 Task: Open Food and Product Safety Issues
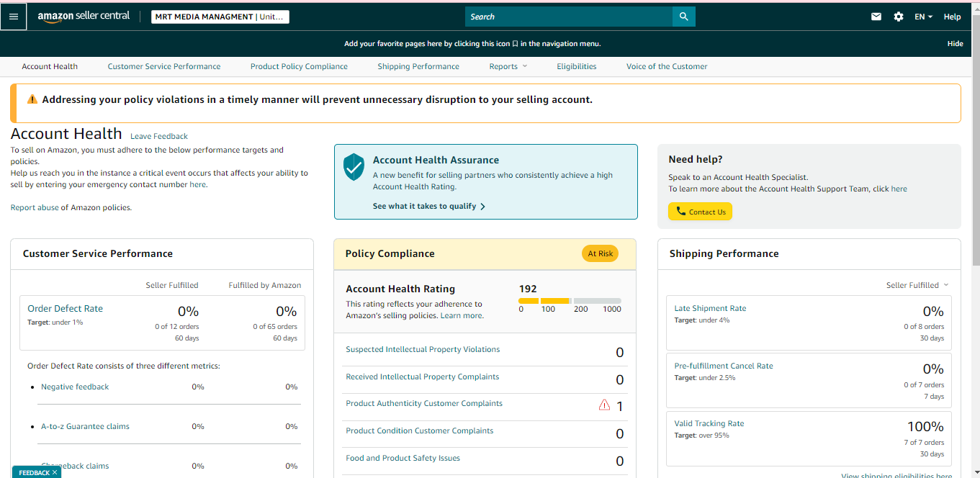pos(403,458)
